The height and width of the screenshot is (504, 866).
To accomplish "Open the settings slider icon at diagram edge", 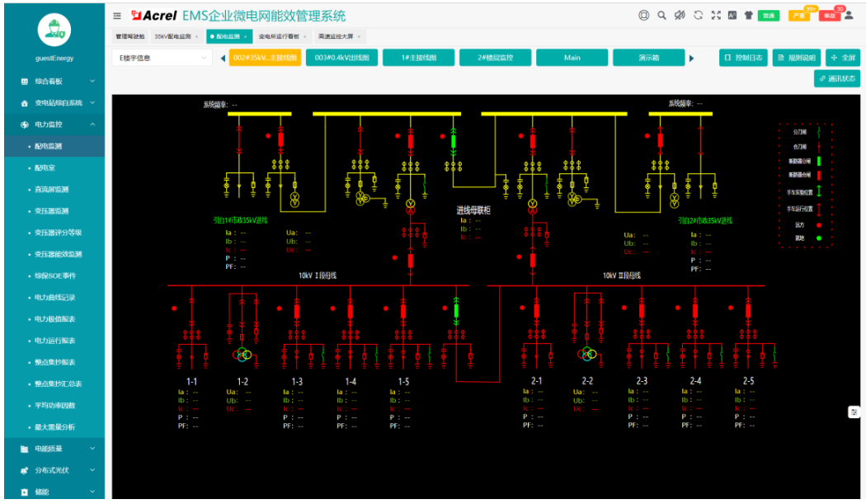I will (x=854, y=412).
